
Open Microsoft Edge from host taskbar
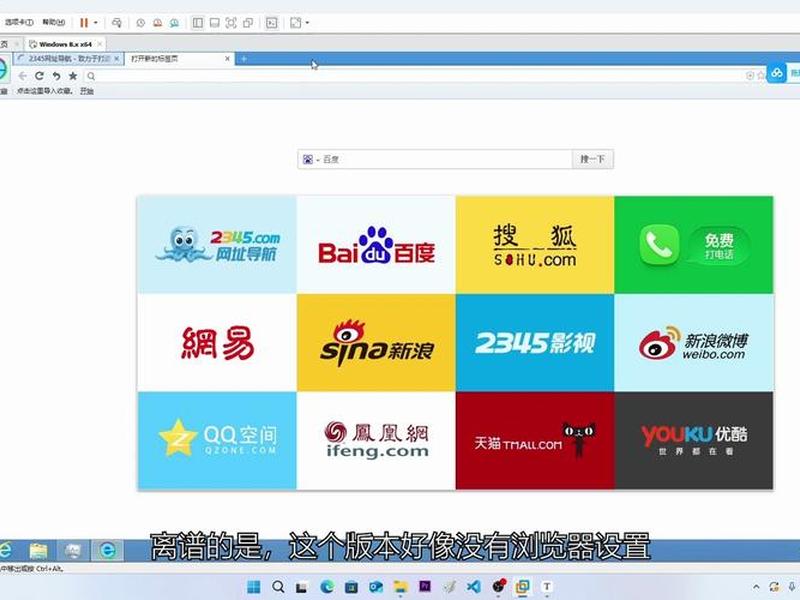(327, 587)
